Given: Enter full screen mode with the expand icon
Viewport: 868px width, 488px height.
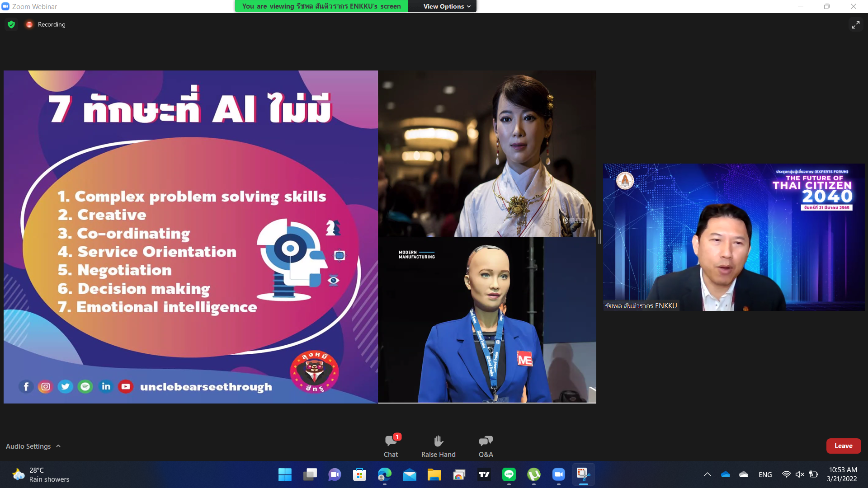Looking at the screenshot, I should pos(855,25).
